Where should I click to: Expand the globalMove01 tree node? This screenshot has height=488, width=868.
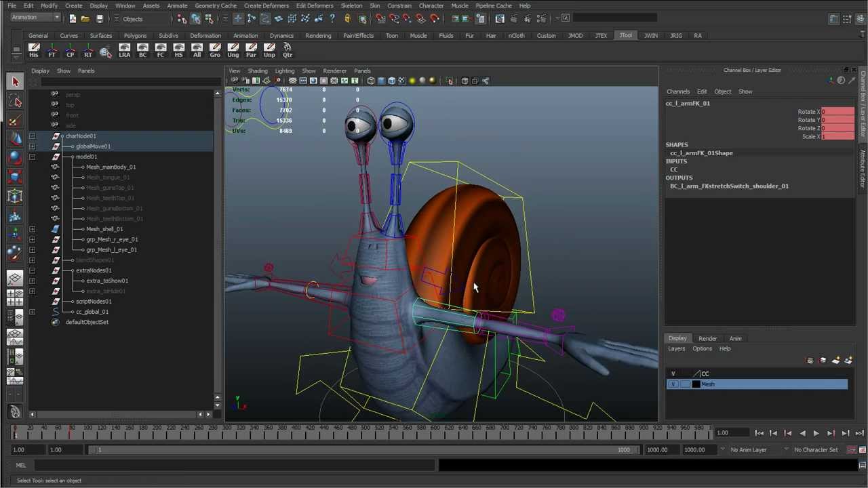click(32, 146)
